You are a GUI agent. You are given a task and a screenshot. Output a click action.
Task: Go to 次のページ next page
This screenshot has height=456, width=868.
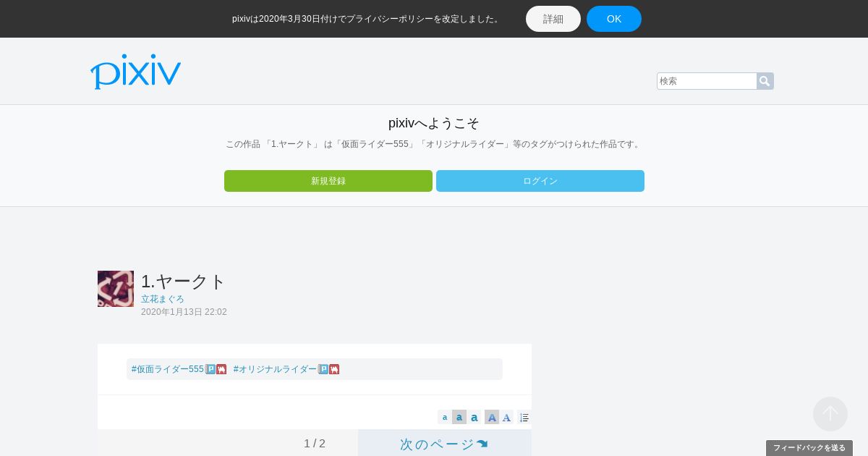445,443
